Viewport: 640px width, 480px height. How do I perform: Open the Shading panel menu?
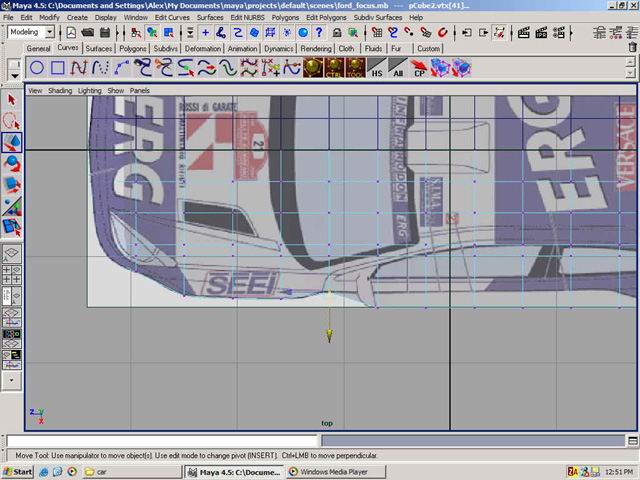(x=60, y=90)
